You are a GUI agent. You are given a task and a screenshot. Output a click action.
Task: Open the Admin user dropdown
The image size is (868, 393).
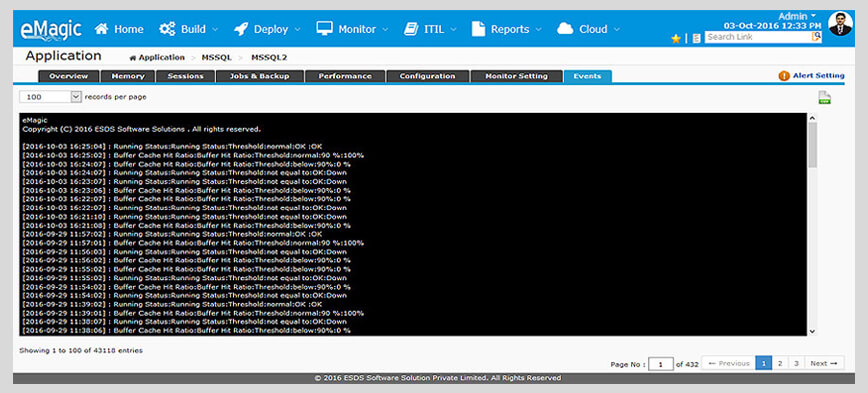point(797,16)
